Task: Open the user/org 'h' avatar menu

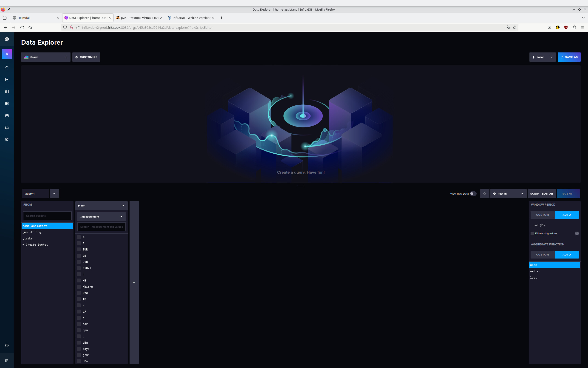Action: click(x=7, y=54)
